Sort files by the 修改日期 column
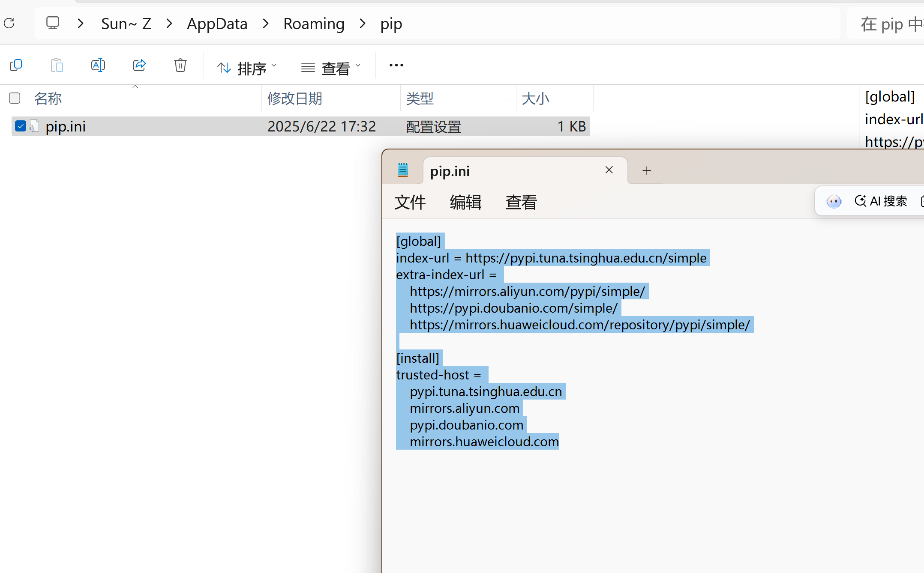924x573 pixels. click(295, 98)
